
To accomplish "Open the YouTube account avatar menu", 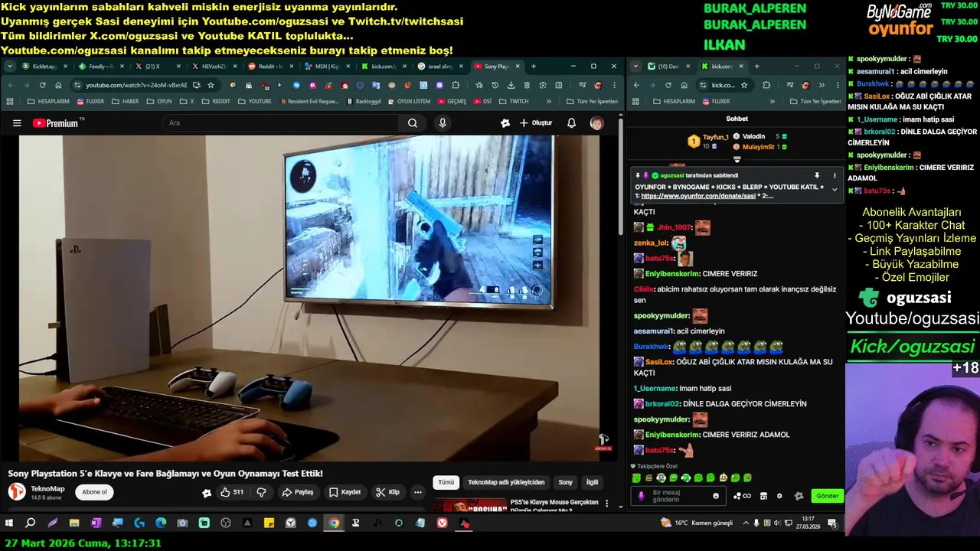I will pyautogui.click(x=596, y=123).
